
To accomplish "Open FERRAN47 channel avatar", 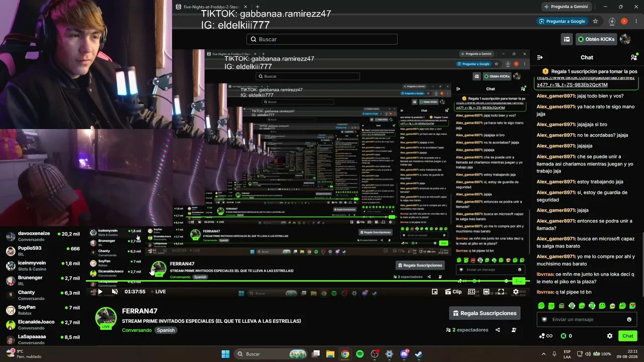I will pyautogui.click(x=106, y=318).
